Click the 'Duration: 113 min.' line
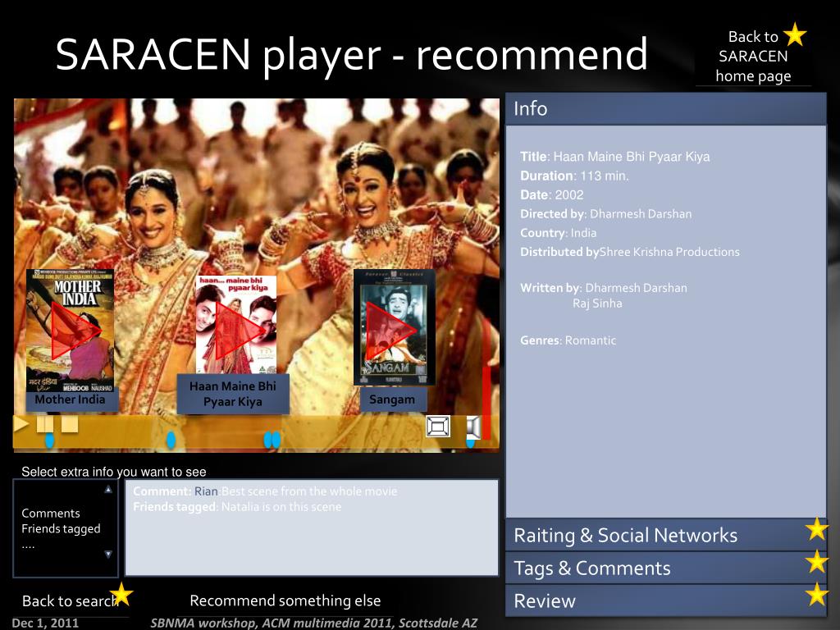Image resolution: width=840 pixels, height=630 pixels. pos(574,176)
